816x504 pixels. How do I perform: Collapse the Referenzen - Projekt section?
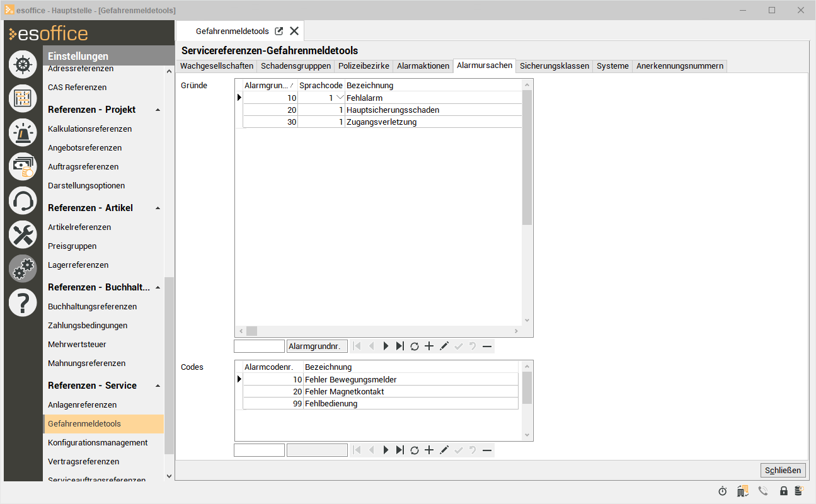[158, 110]
